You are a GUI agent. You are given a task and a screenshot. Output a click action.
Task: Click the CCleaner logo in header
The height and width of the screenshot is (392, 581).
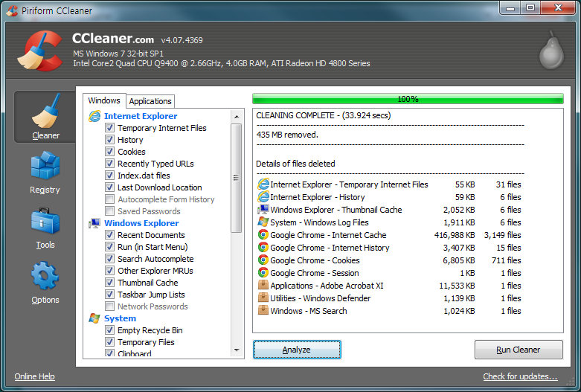[40, 50]
